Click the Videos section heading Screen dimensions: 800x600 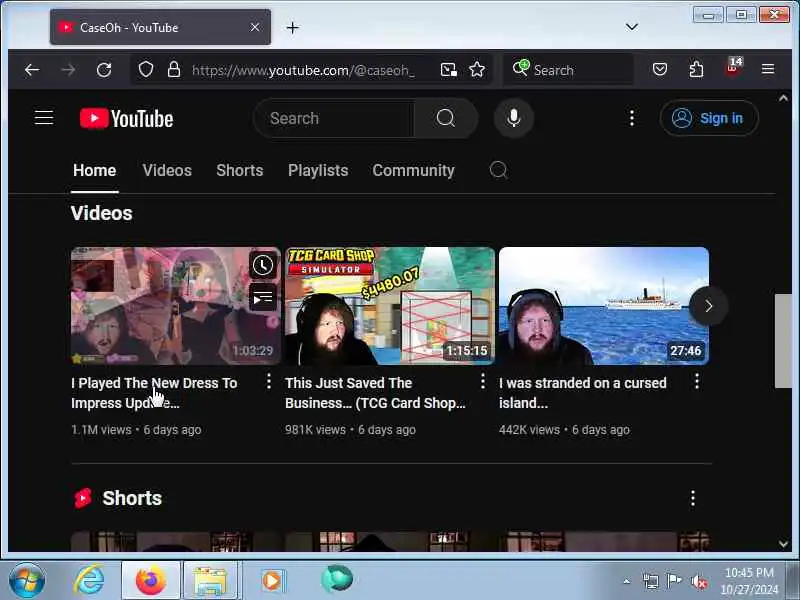(x=102, y=213)
